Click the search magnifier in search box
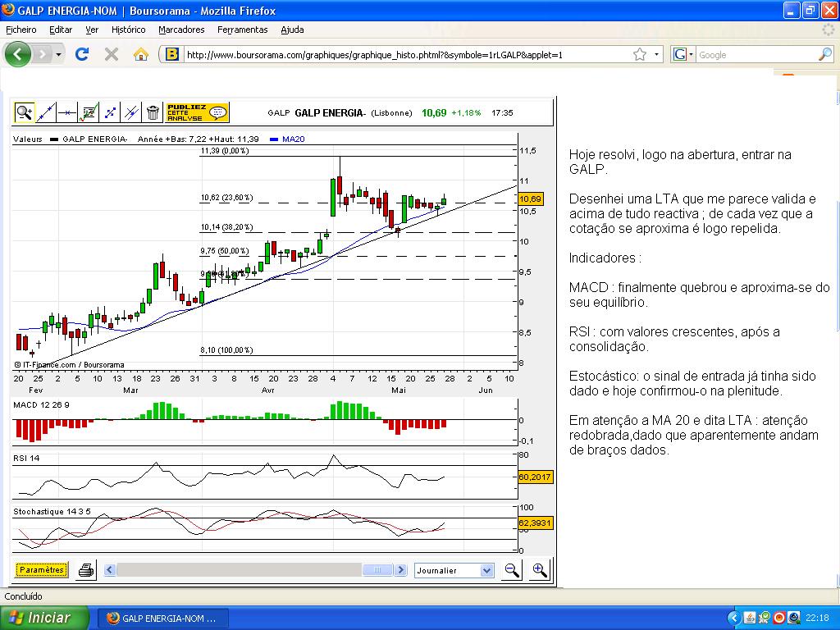The width and height of the screenshot is (840, 630). point(825,54)
